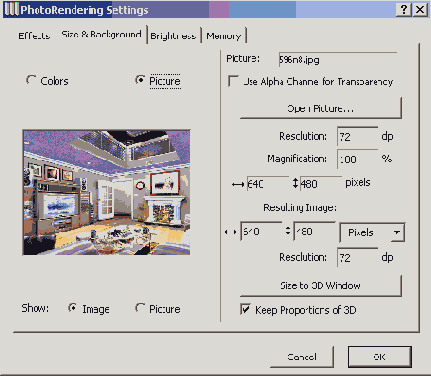Switch to the Brightness tab
This screenshot has height=376, width=431.
173,36
